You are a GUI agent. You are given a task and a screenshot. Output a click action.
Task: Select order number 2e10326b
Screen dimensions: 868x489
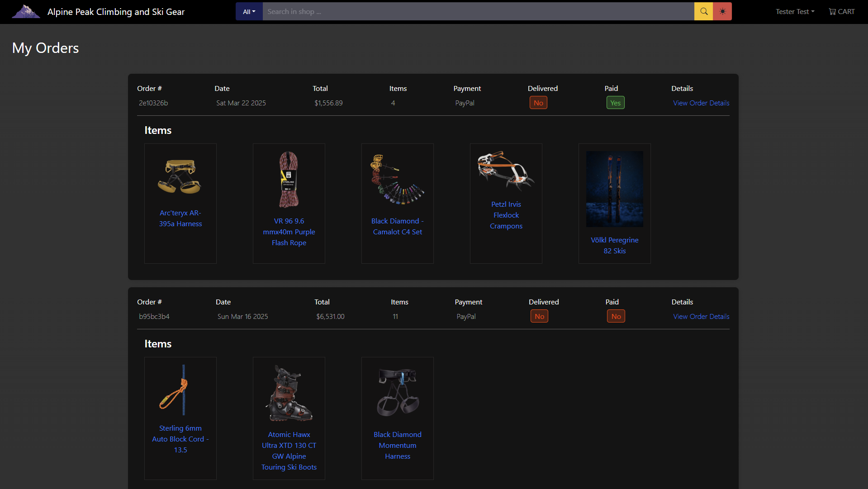[x=153, y=103]
